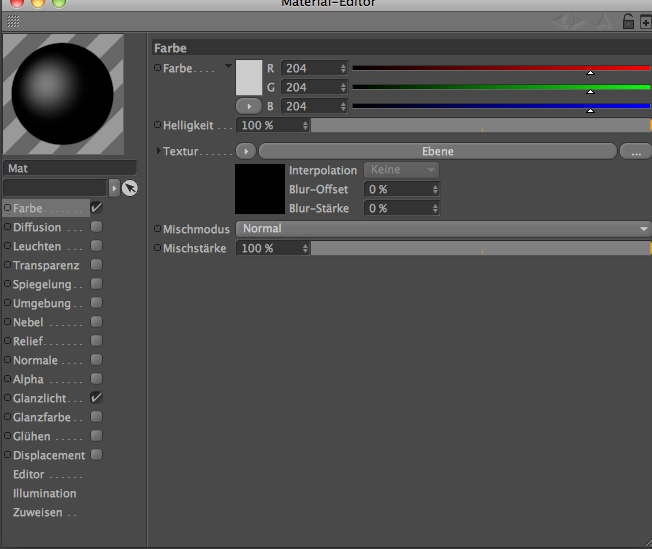
Task: Enable the Relief channel checkbox
Action: (96, 341)
